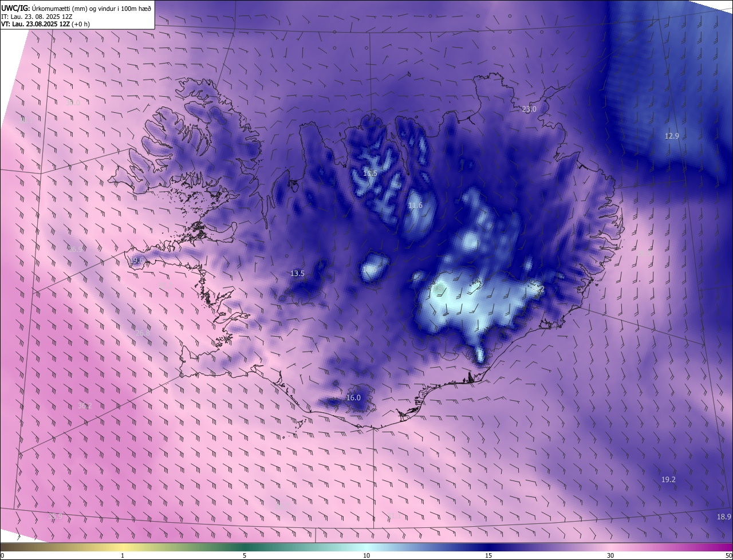Click the UWC/IG map title text
Screen dimensions: 733x560
pos(76,8)
